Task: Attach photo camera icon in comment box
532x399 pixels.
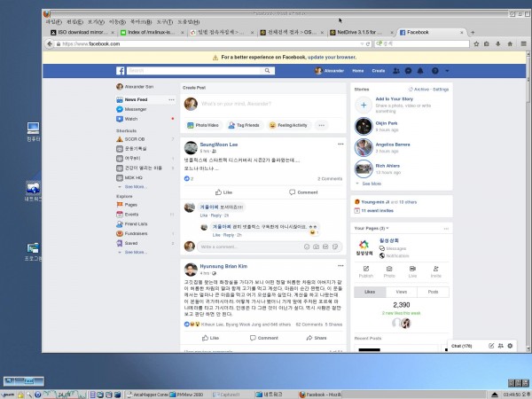Action: click(316, 246)
